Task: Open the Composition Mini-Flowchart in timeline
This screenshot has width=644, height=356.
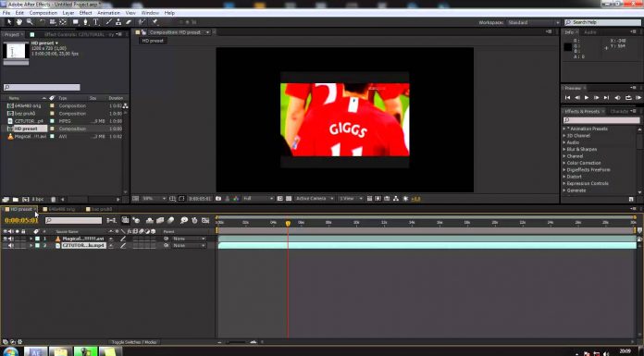Action: (111, 220)
